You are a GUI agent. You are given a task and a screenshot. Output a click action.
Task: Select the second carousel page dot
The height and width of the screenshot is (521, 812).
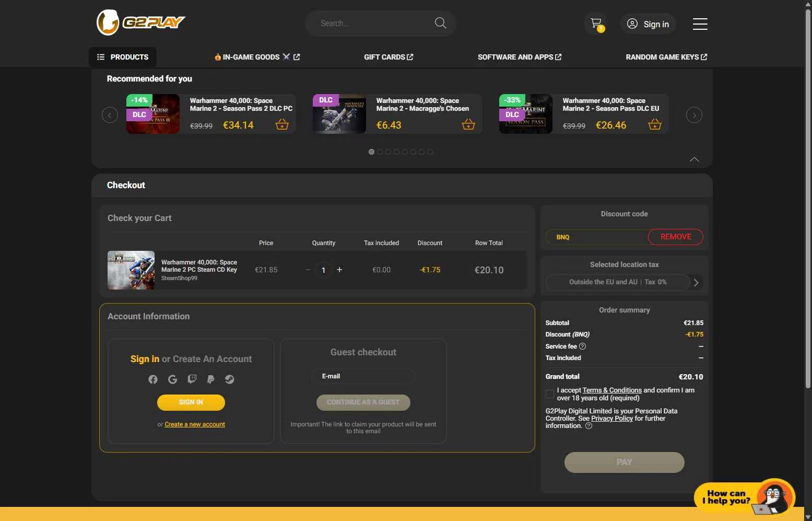coord(380,152)
